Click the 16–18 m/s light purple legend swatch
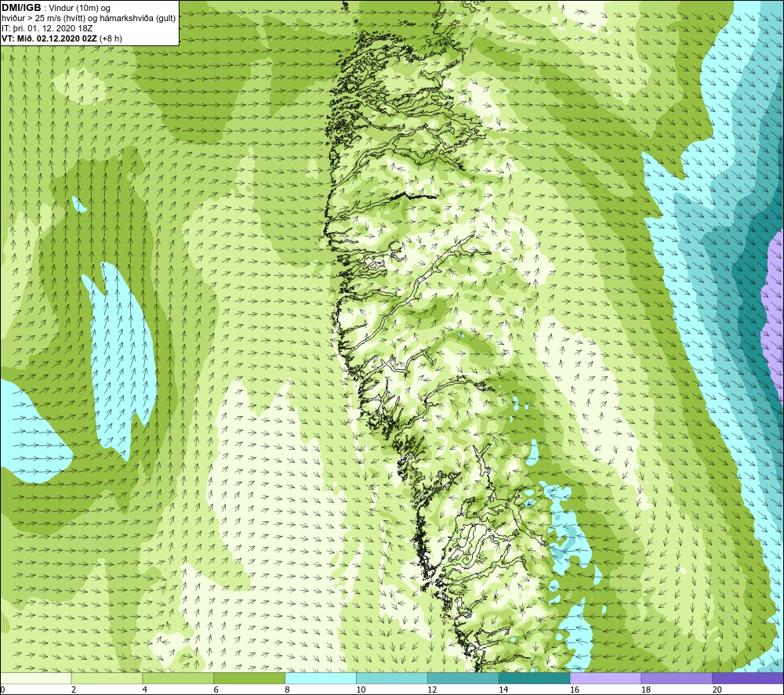The image size is (784, 695). coord(605,679)
